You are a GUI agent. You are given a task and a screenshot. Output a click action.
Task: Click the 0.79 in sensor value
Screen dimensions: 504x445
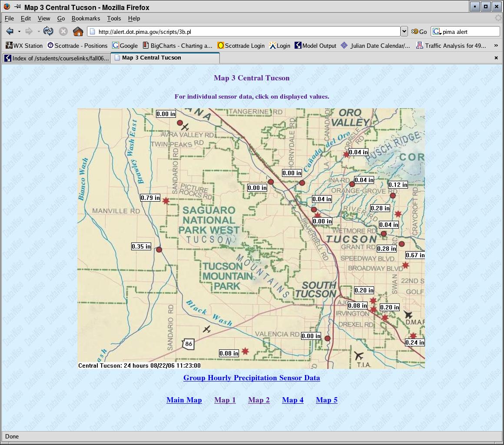(150, 198)
